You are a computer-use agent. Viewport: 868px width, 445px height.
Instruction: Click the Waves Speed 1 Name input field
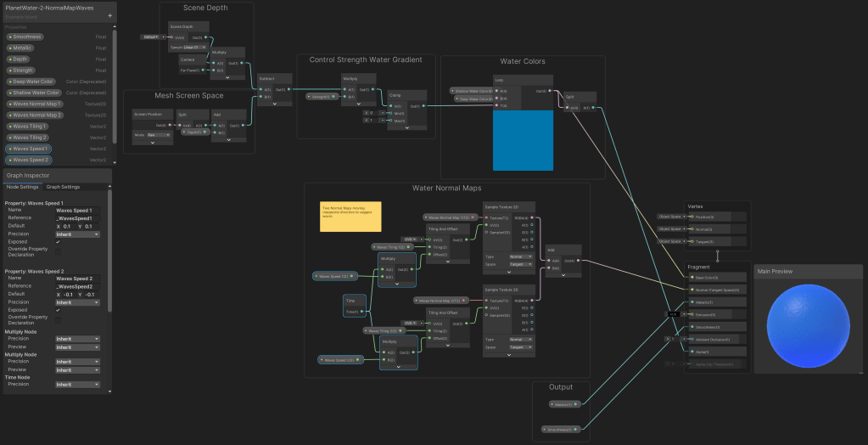pos(77,210)
